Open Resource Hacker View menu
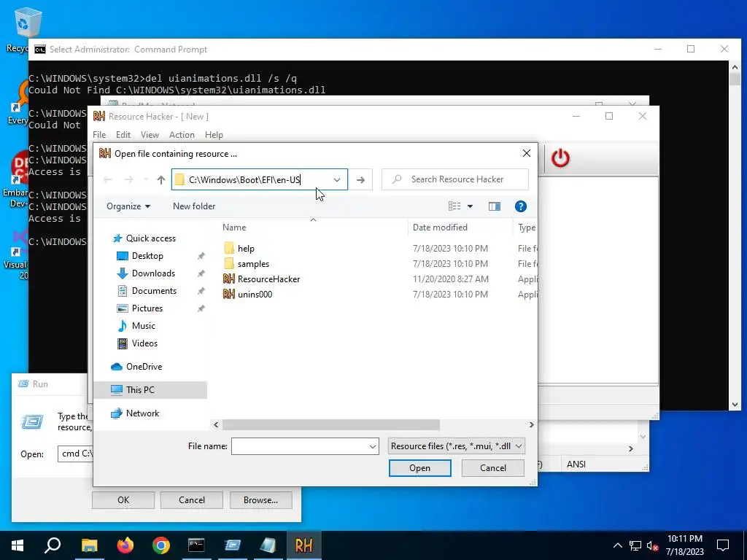 [x=150, y=135]
